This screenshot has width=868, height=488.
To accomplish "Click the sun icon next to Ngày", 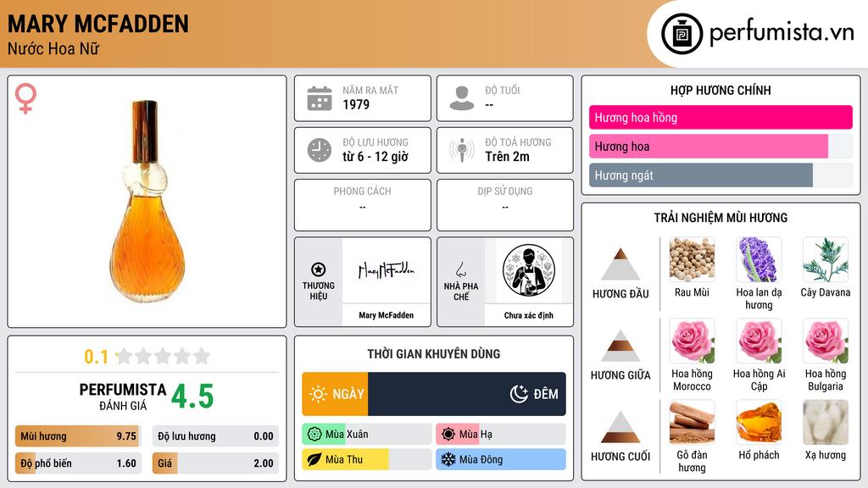I will click(x=319, y=394).
